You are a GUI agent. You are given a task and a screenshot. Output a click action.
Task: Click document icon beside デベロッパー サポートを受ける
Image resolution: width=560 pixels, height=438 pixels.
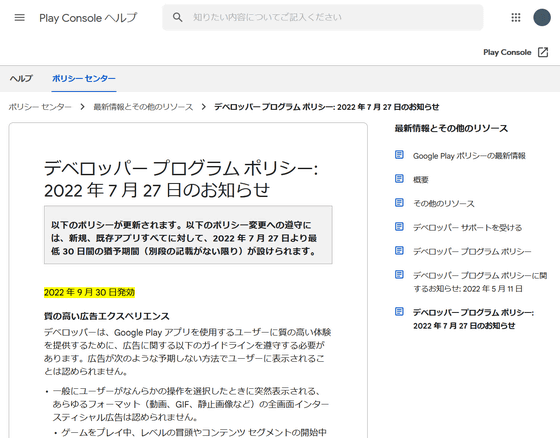click(399, 227)
